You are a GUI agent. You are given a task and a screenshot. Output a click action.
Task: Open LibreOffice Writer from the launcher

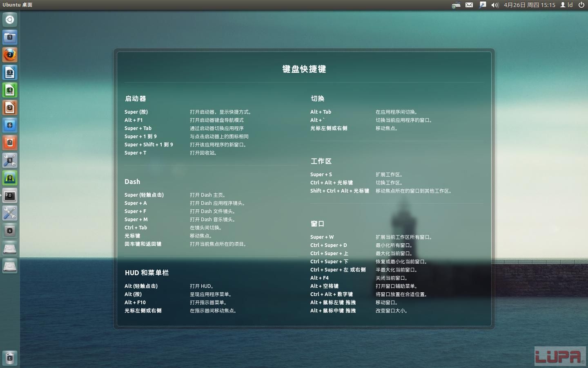10,72
